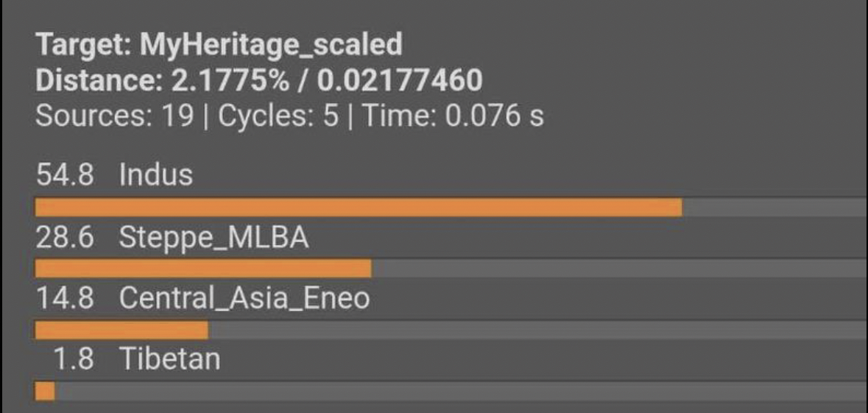Select the Steppe_MLBA label
868x413 pixels.
pos(214,239)
